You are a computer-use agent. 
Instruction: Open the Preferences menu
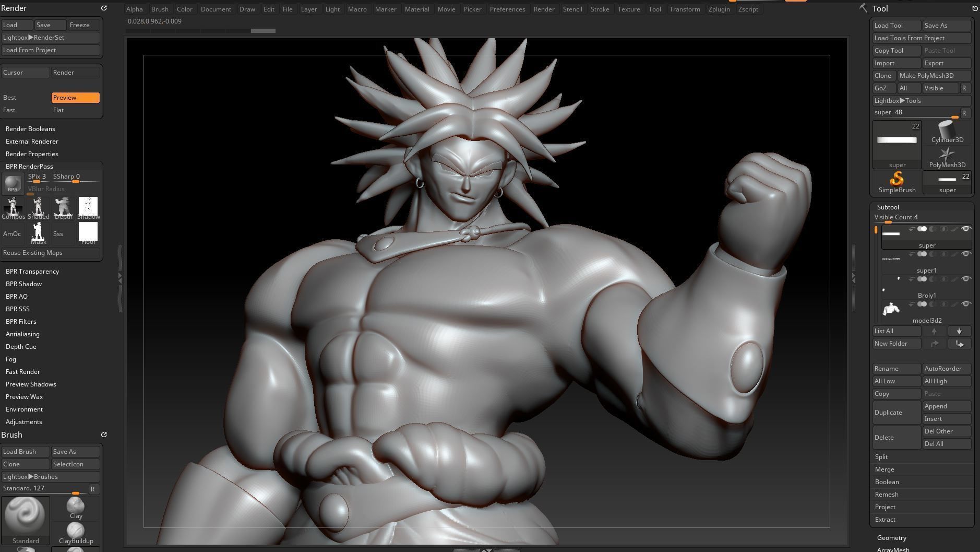[x=507, y=9]
